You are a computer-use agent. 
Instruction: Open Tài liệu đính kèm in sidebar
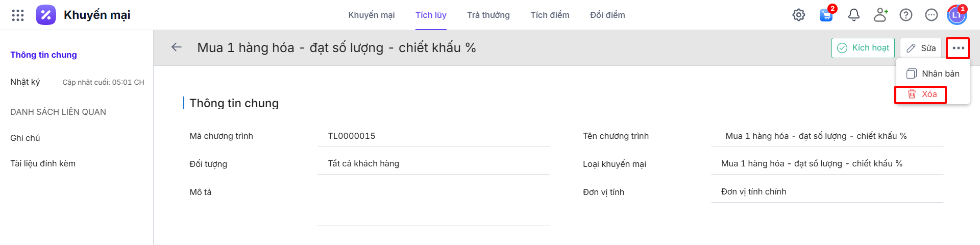coord(43,163)
